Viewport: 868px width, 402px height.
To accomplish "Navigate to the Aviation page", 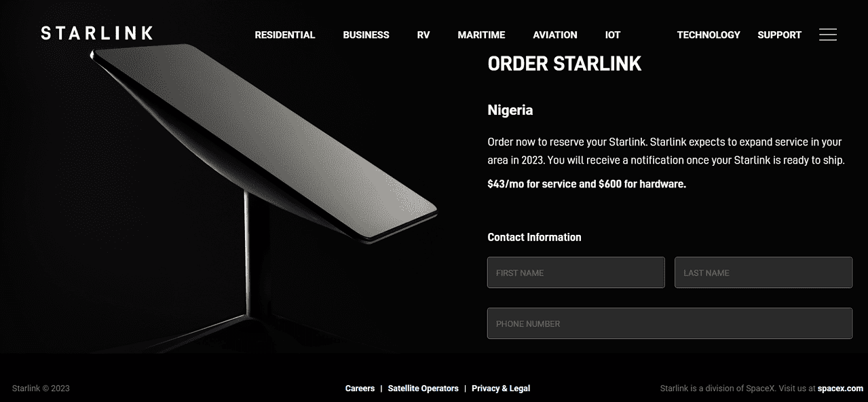I will pos(554,35).
